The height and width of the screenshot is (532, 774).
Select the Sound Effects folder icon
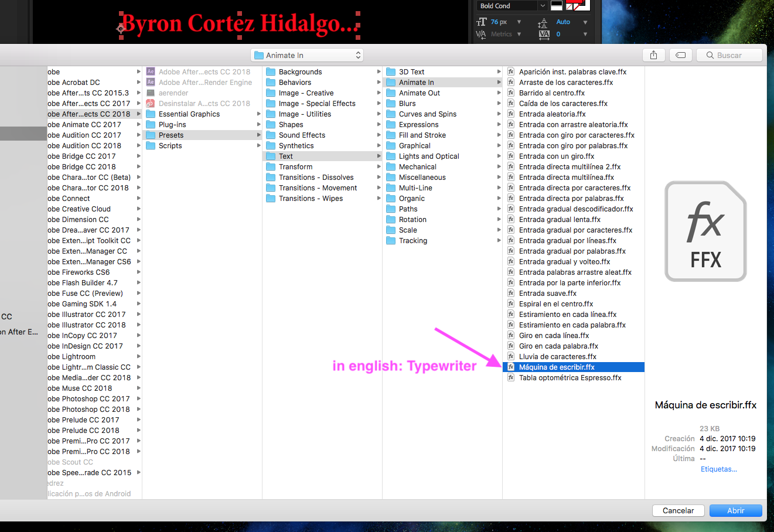coord(271,135)
